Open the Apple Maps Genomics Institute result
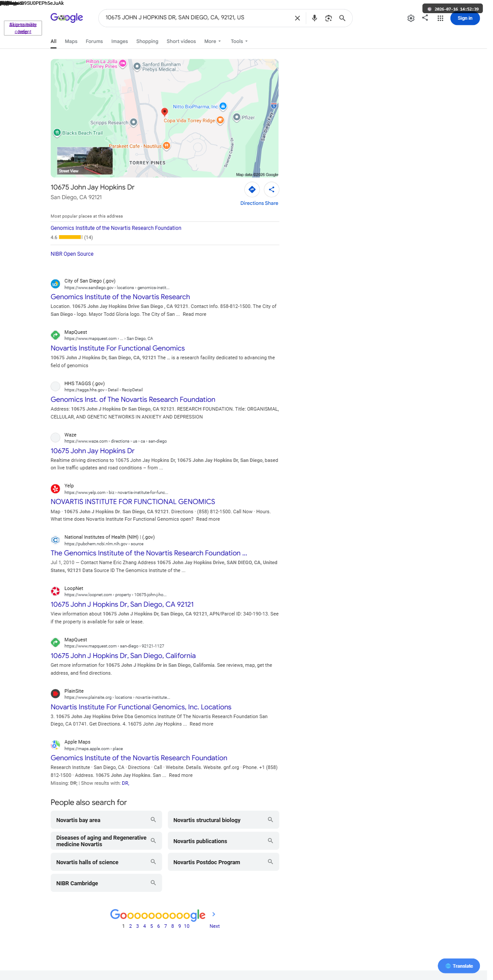This screenshot has width=493, height=980. tap(139, 758)
